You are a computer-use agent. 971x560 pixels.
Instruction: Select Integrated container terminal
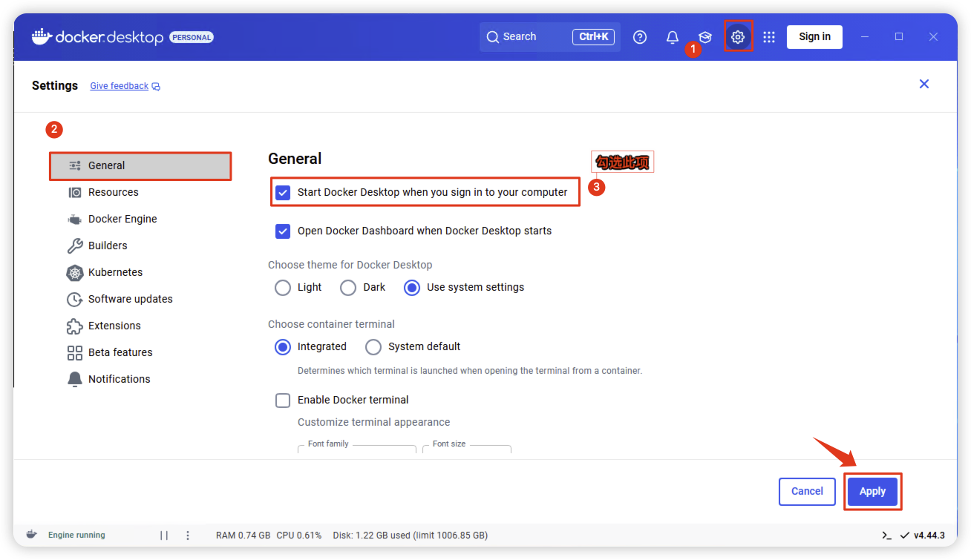(x=283, y=347)
